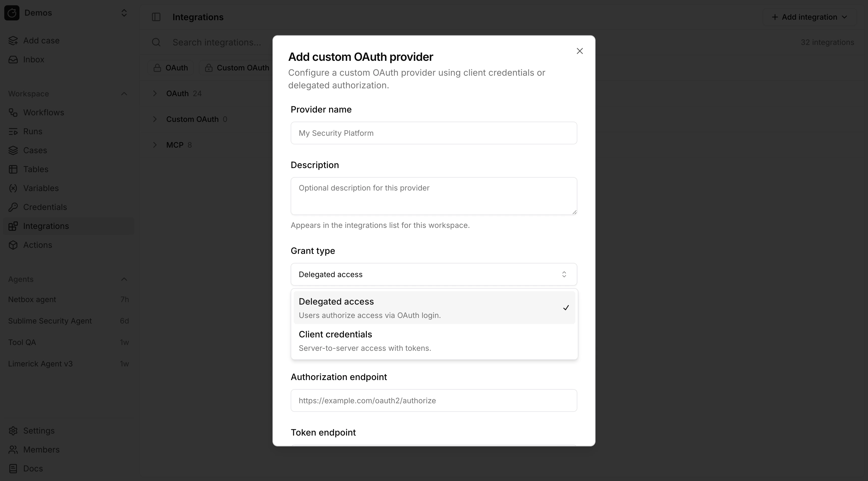
Task: Select the Sublime Security Agent
Action: [x=50, y=320]
